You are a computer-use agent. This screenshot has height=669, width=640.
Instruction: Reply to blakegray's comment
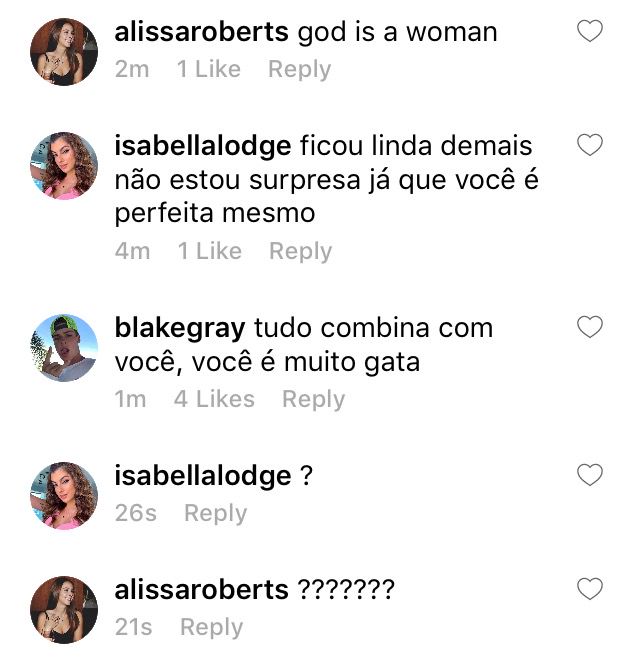pyautogui.click(x=314, y=399)
